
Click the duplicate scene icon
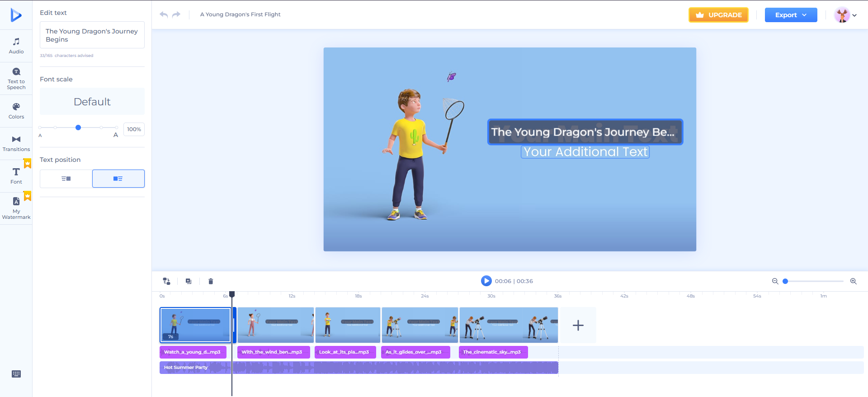(x=189, y=281)
